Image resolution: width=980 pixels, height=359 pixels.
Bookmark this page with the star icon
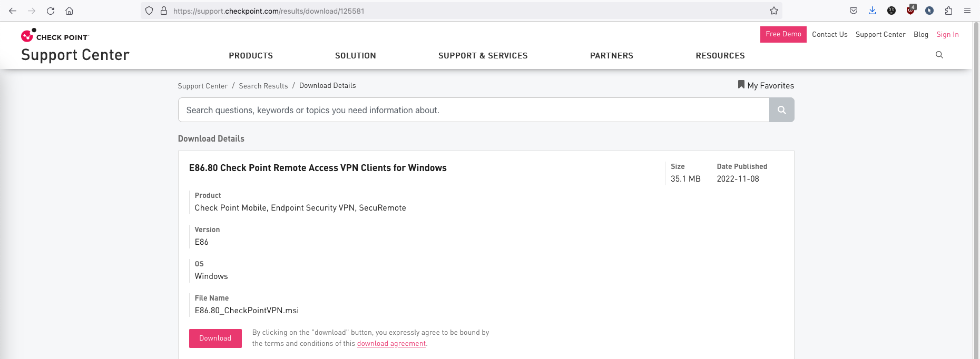tap(773, 11)
